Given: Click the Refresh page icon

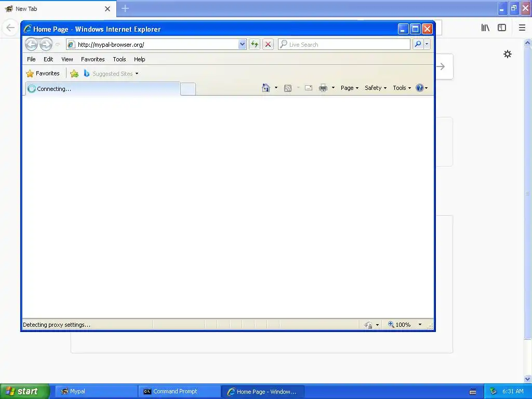Looking at the screenshot, I should click(x=255, y=45).
